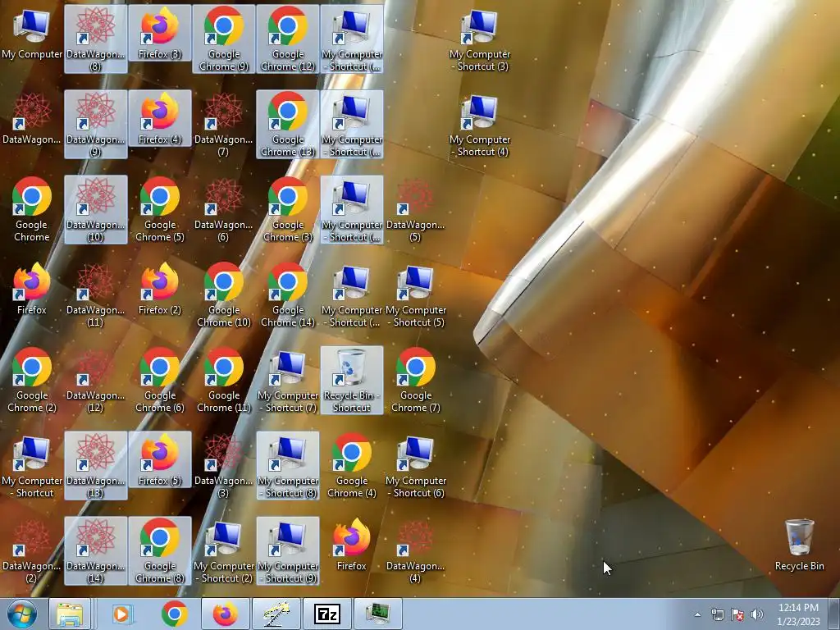Click My Computer - Shortcut (6) icon
The width and height of the screenshot is (840, 630).
[x=416, y=465]
